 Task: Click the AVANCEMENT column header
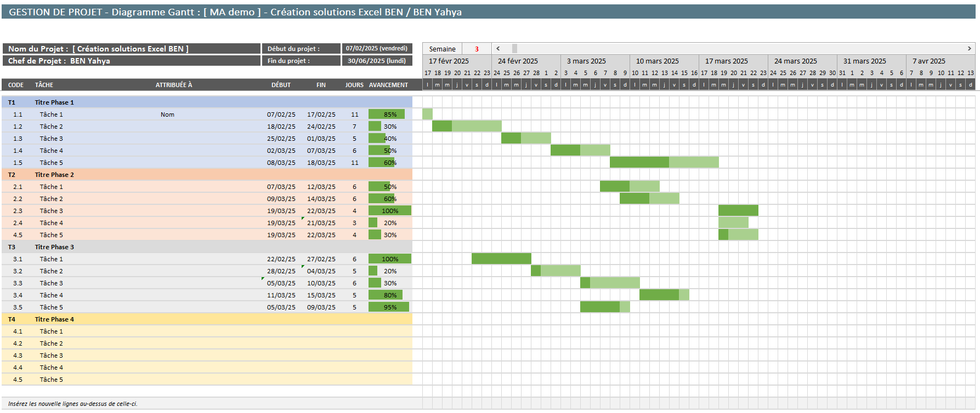coord(388,85)
